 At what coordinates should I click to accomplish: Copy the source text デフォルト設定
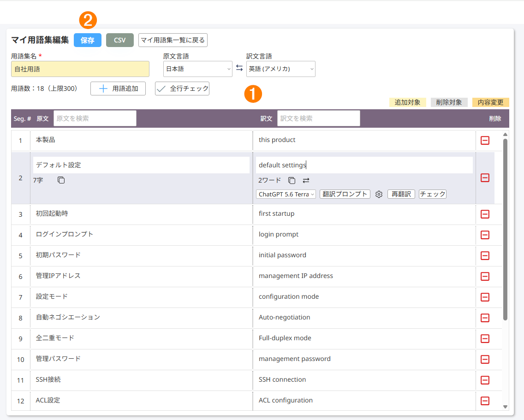pyautogui.click(x=61, y=180)
